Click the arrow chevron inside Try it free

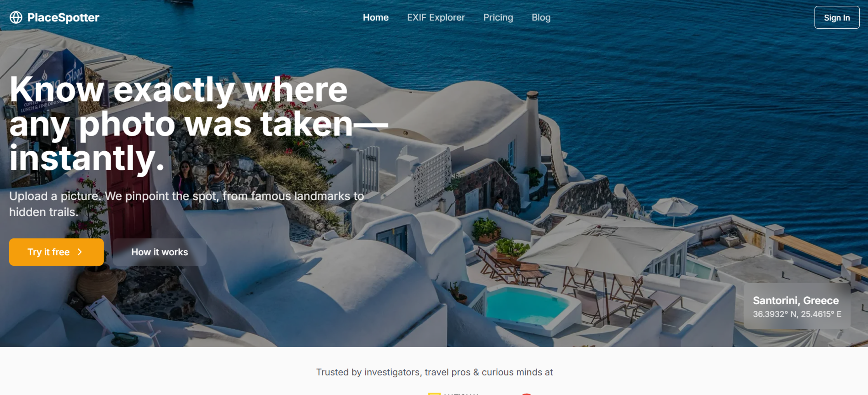coord(80,252)
